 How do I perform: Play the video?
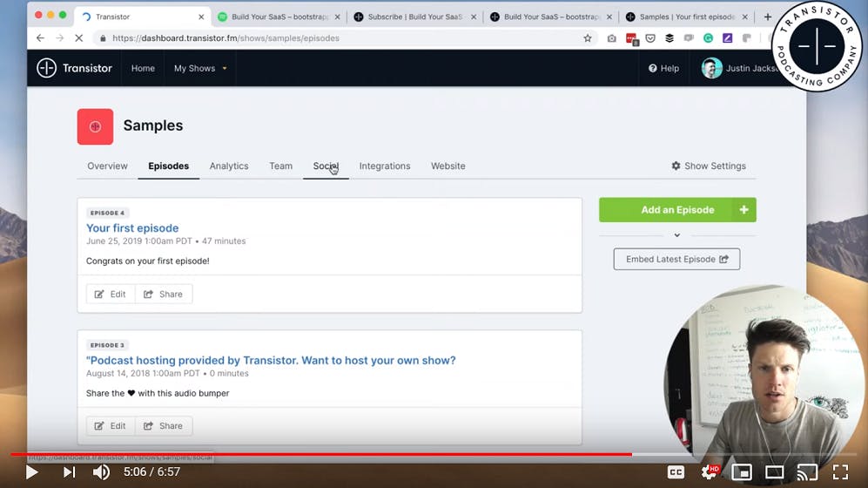coord(31,472)
